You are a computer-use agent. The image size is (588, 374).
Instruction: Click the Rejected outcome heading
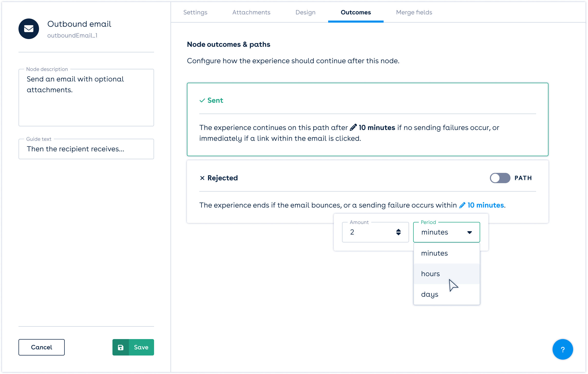[x=223, y=178]
